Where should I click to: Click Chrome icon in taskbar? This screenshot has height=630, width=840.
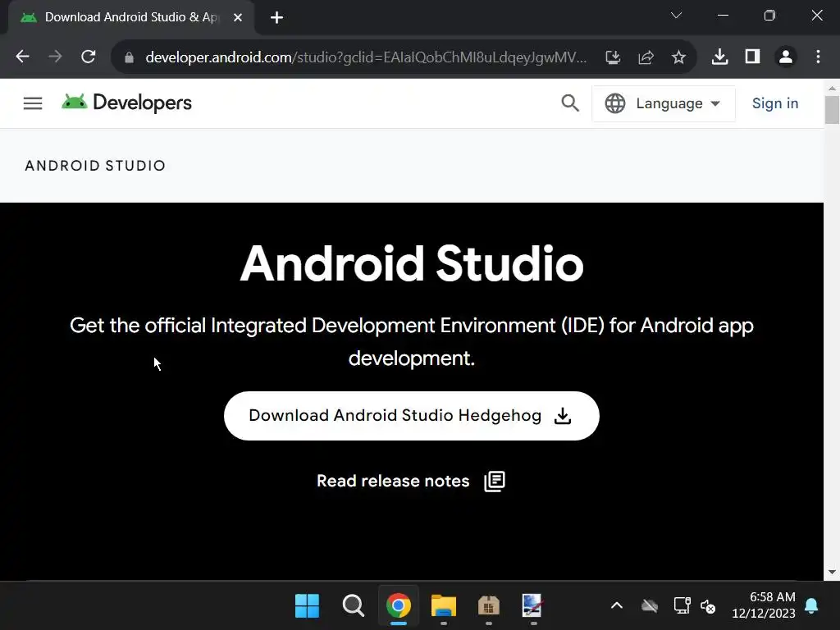coord(398,606)
